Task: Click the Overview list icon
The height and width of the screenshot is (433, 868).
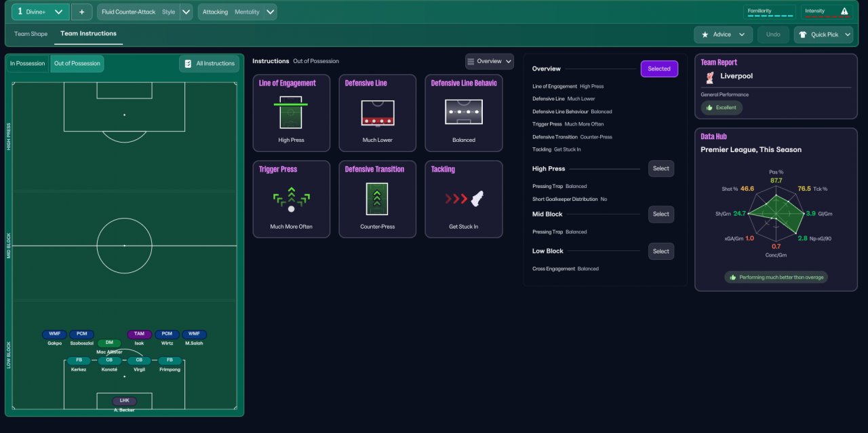Action: point(471,61)
